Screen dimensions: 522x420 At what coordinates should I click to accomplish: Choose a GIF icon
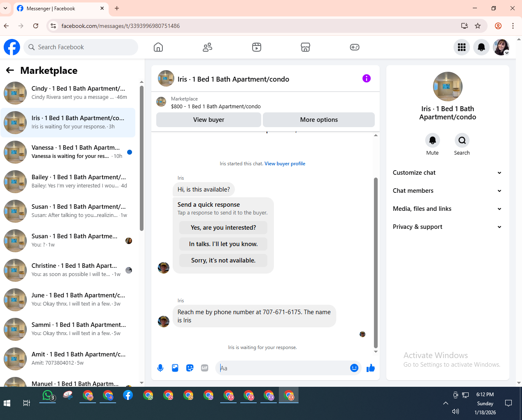205,368
